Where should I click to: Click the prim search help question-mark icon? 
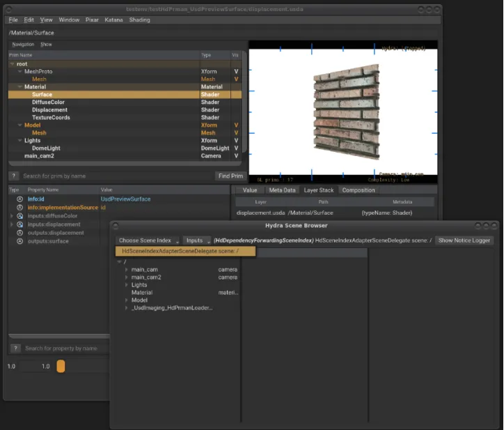coord(13,176)
